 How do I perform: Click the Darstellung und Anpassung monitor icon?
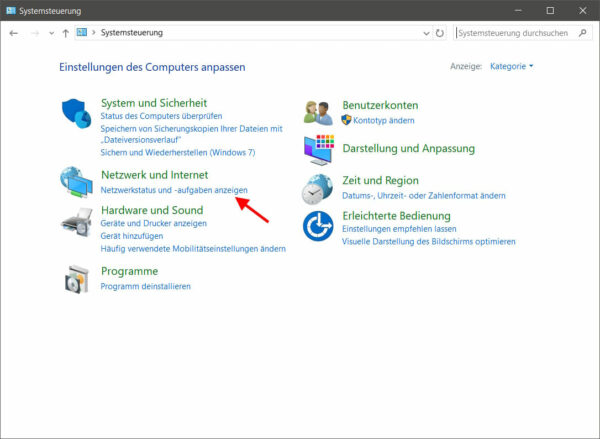318,149
